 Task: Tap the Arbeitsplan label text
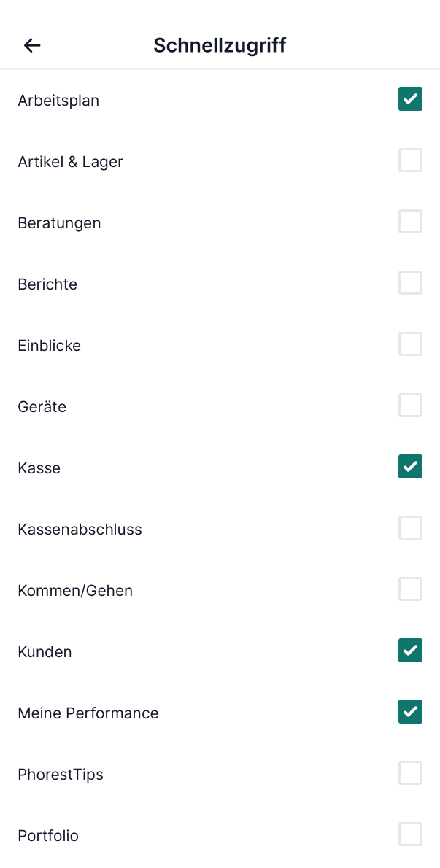(x=58, y=101)
